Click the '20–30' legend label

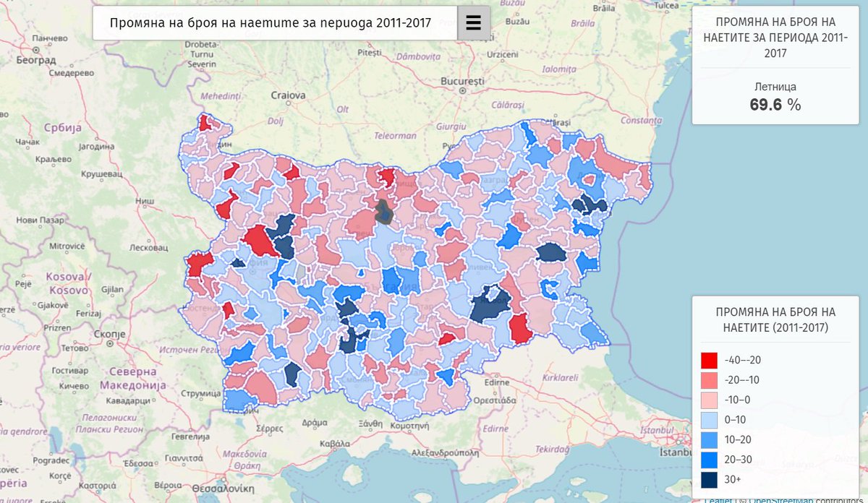pyautogui.click(x=739, y=459)
